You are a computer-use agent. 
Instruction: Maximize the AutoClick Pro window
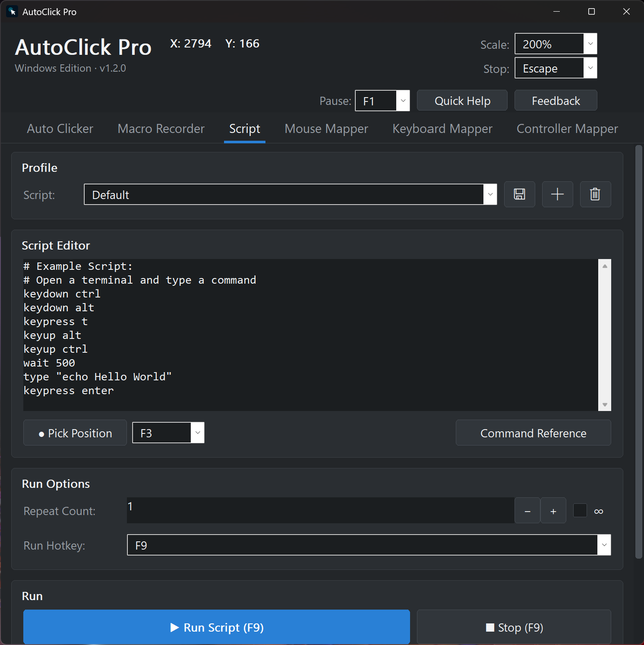click(591, 12)
